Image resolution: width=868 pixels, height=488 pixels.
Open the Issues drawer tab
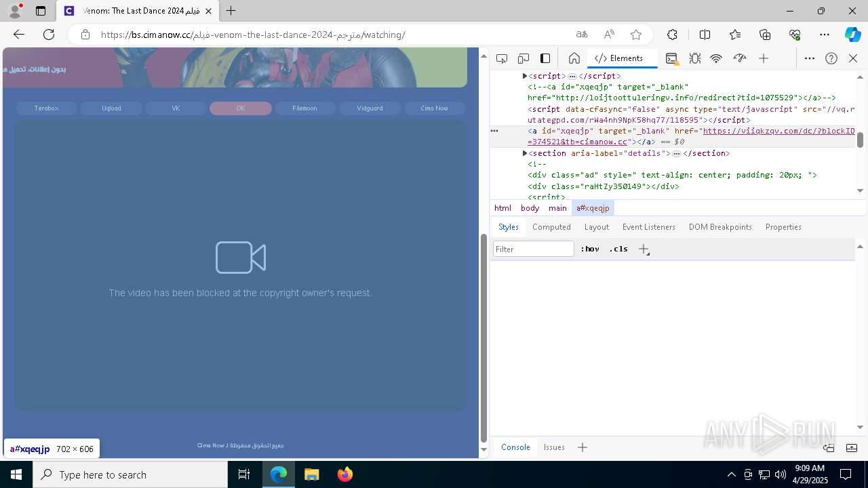pyautogui.click(x=554, y=447)
